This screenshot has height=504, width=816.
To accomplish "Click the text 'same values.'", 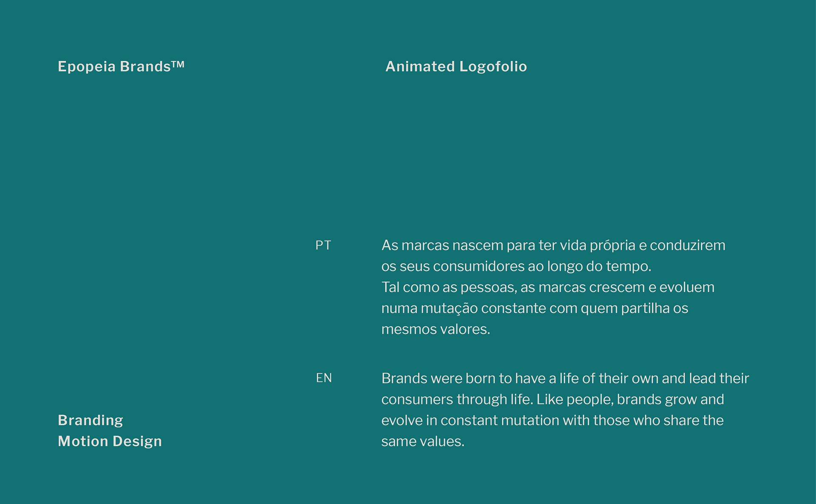I will pos(423,441).
